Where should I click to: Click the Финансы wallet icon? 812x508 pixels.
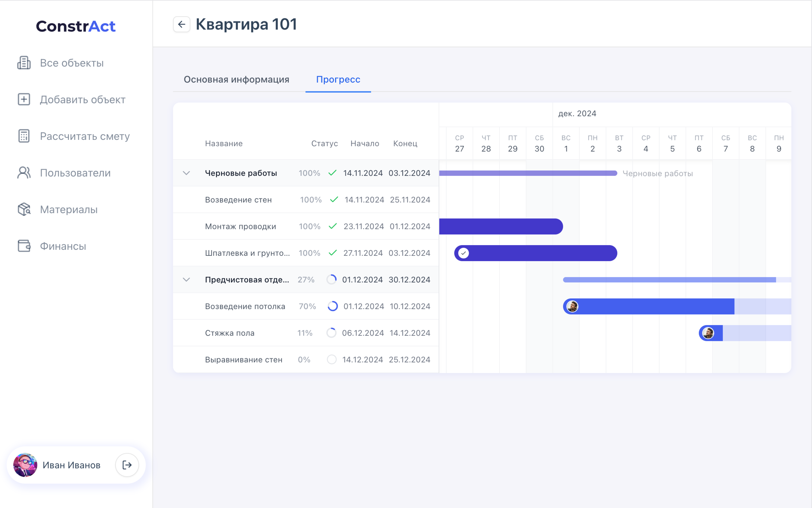(24, 246)
